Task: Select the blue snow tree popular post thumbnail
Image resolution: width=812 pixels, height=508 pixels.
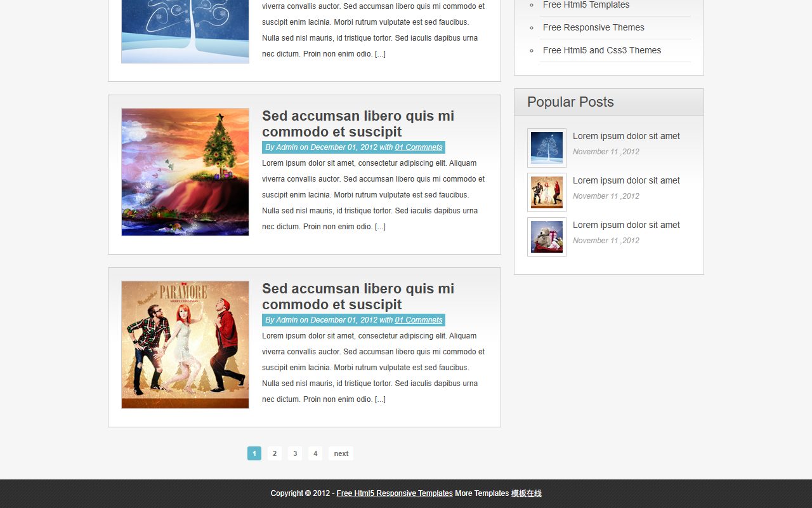Action: click(x=547, y=148)
